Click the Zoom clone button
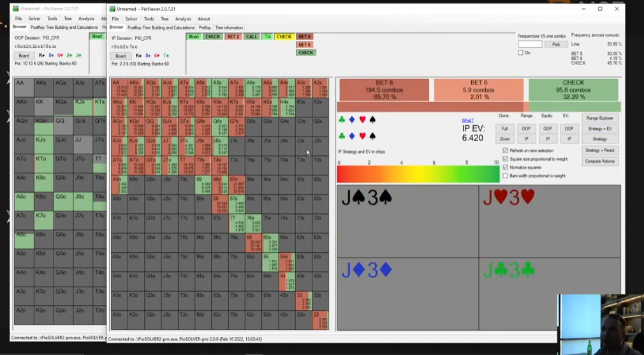 504,139
